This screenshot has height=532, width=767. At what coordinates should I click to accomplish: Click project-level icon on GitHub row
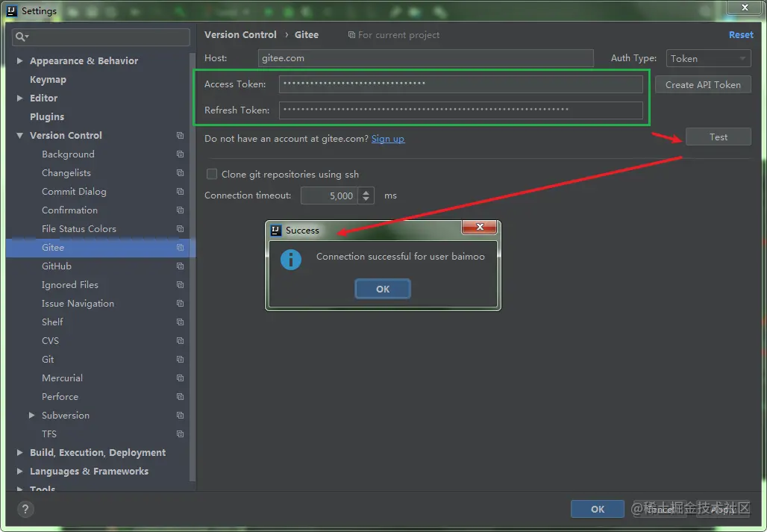coord(180,266)
